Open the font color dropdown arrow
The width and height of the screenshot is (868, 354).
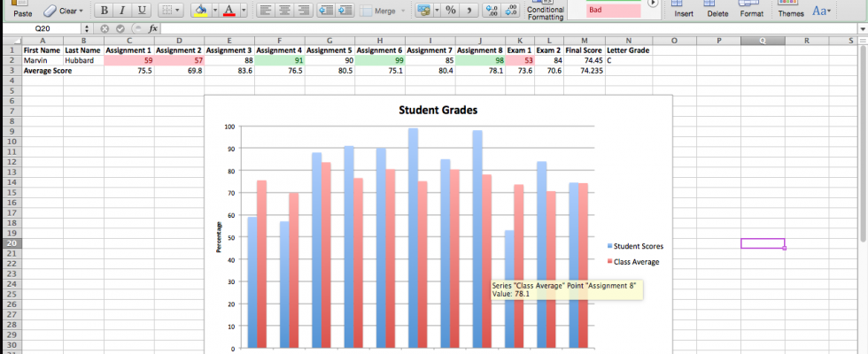coord(244,11)
